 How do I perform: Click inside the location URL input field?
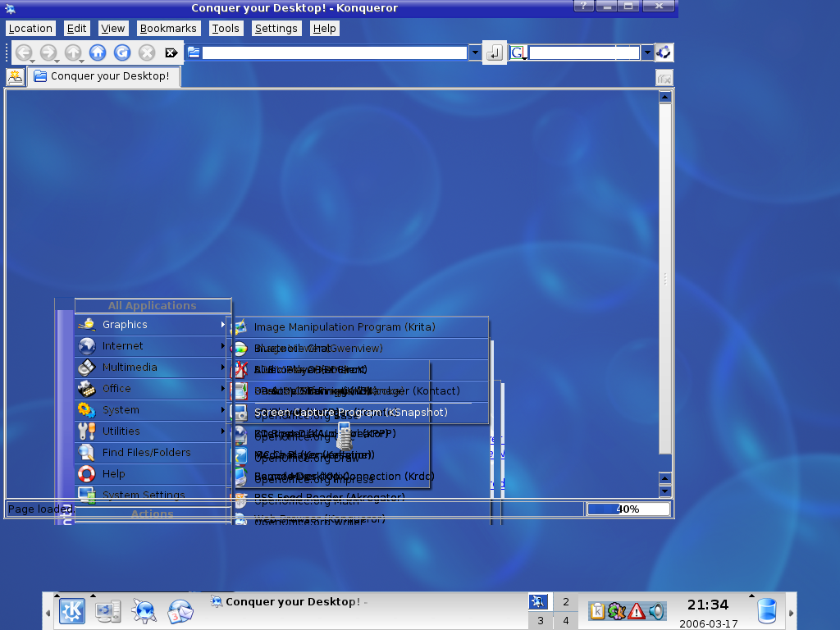(x=335, y=52)
